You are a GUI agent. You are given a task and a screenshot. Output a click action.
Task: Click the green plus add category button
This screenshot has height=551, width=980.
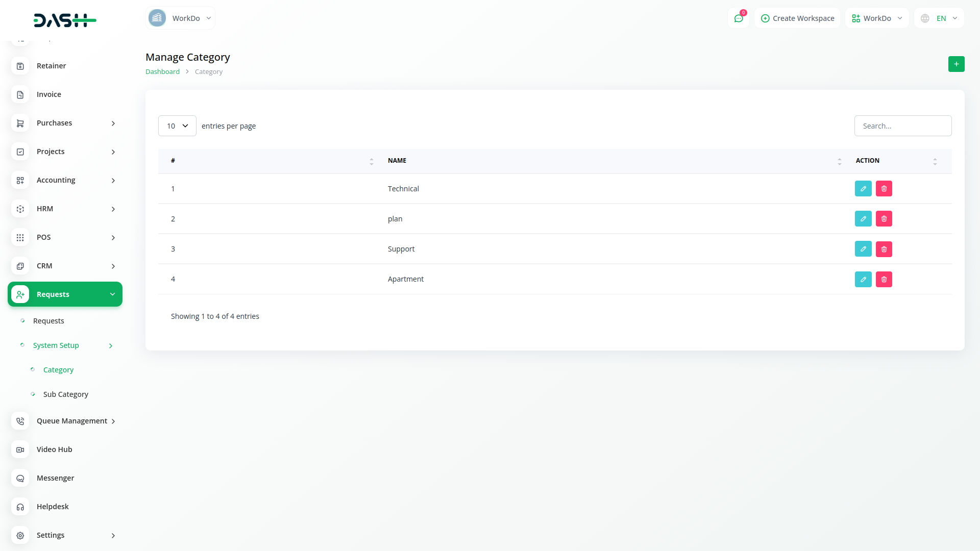click(x=956, y=64)
